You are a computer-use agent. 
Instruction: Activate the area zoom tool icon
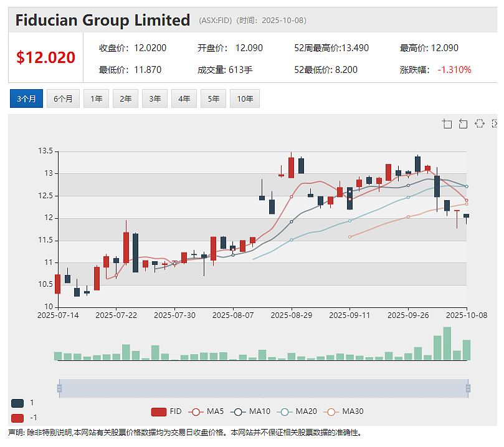447,123
